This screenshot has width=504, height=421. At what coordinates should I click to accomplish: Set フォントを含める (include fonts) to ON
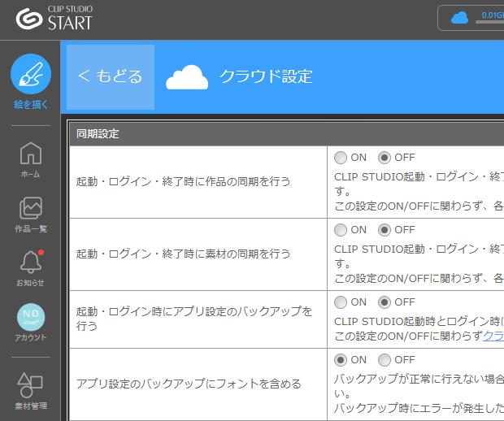coord(341,360)
